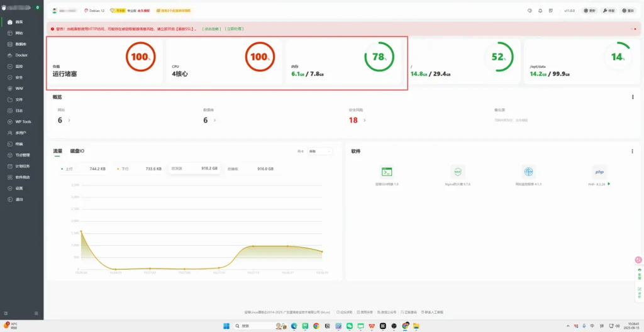
Task: Click the 评价 feedback side button
Action: [x=639, y=292]
